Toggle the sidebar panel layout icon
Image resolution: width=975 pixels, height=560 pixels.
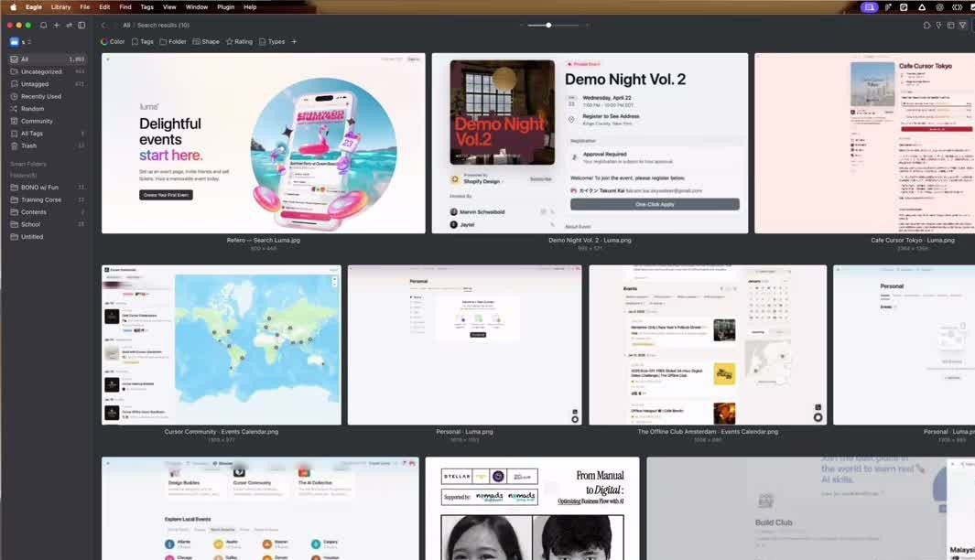click(x=81, y=26)
